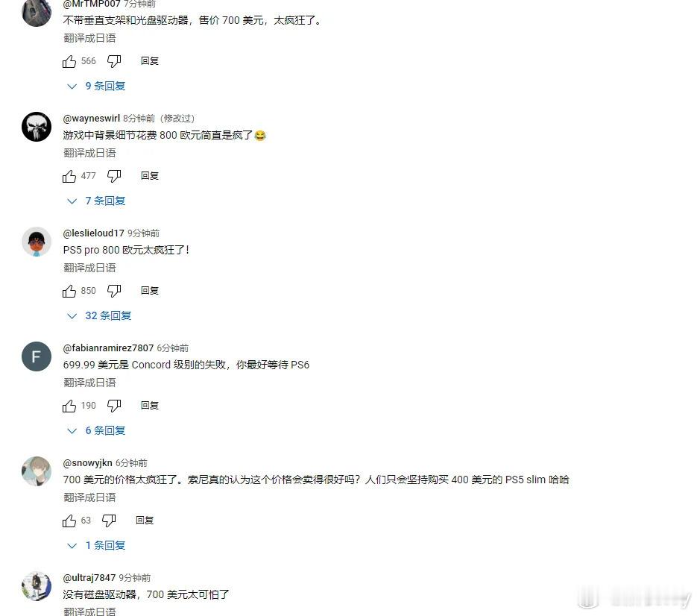Like the @MrTMP007 comment with 566 likes
Viewport: 697px width, 616px height.
[69, 61]
